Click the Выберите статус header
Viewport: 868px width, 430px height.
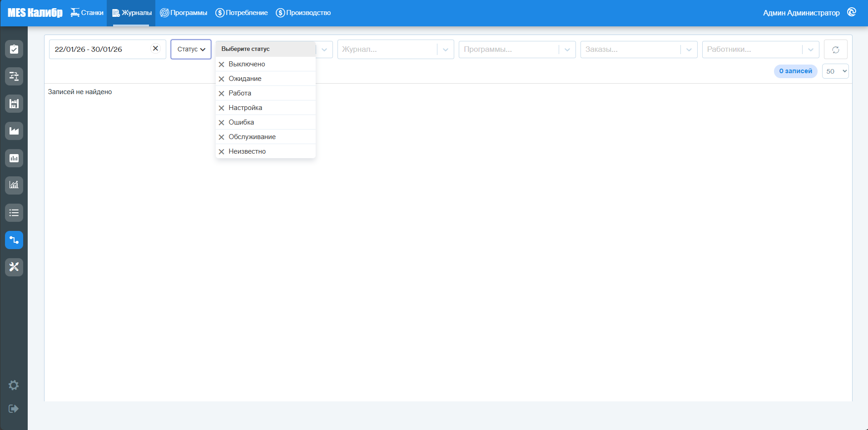pyautogui.click(x=266, y=49)
